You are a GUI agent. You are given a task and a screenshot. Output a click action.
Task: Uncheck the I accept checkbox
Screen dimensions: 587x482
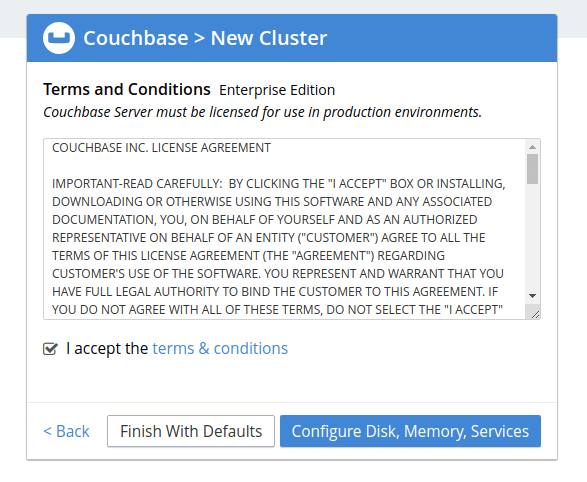coord(50,349)
